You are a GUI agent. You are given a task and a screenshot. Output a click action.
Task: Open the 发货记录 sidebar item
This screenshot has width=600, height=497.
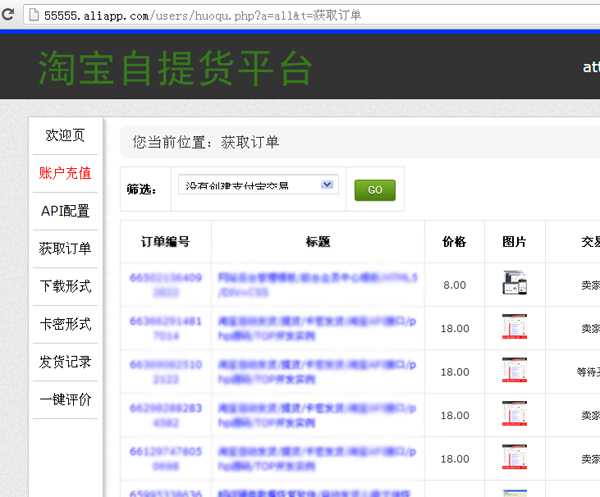tap(65, 362)
